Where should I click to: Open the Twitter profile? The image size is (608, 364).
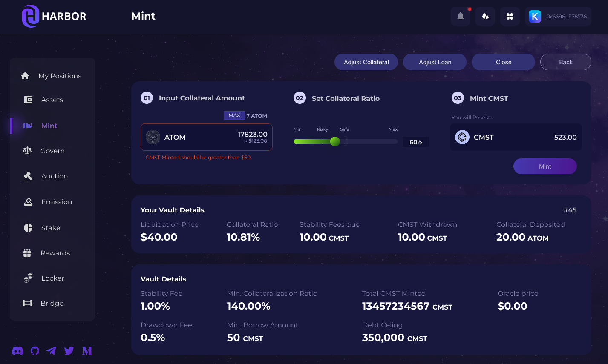[69, 351]
